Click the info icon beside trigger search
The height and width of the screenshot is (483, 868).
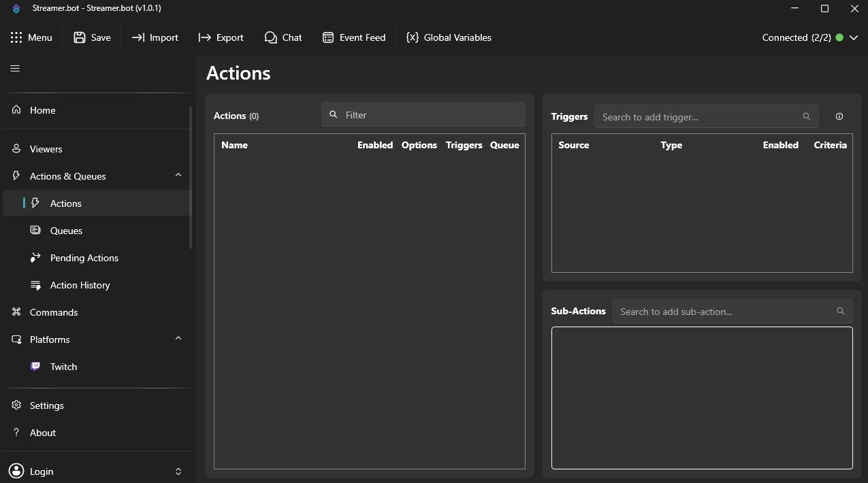[839, 116]
